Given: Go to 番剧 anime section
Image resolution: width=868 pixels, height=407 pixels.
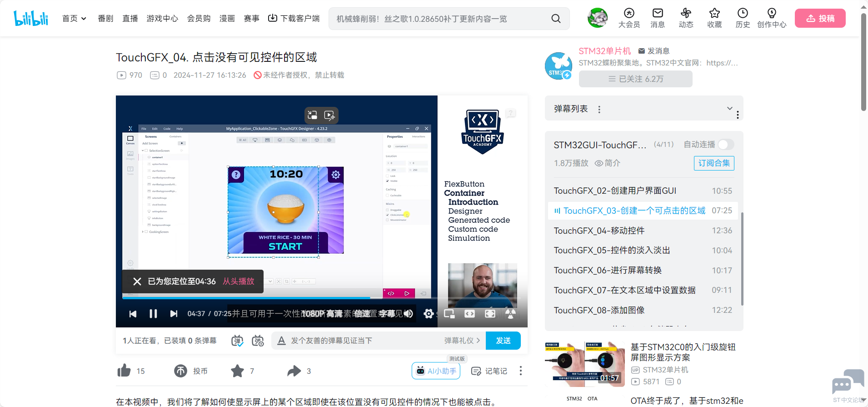Looking at the screenshot, I should (x=105, y=19).
